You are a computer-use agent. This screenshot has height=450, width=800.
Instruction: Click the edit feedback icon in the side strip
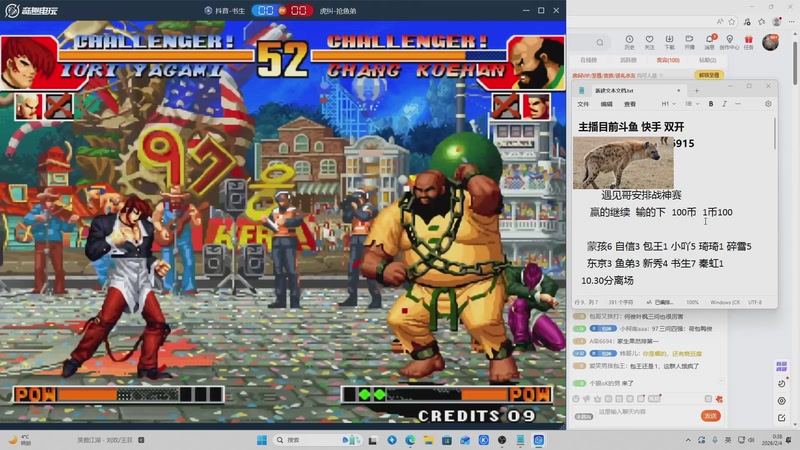coord(781,418)
